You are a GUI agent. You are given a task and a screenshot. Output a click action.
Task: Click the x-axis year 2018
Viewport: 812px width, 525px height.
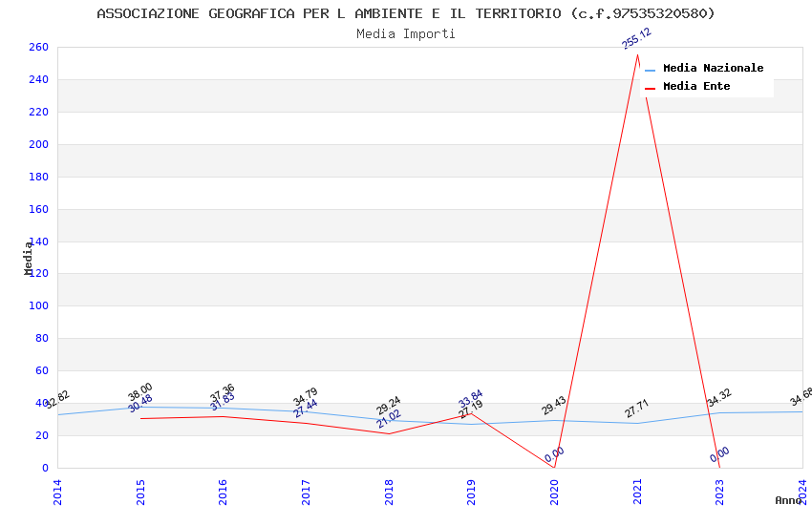point(389,492)
